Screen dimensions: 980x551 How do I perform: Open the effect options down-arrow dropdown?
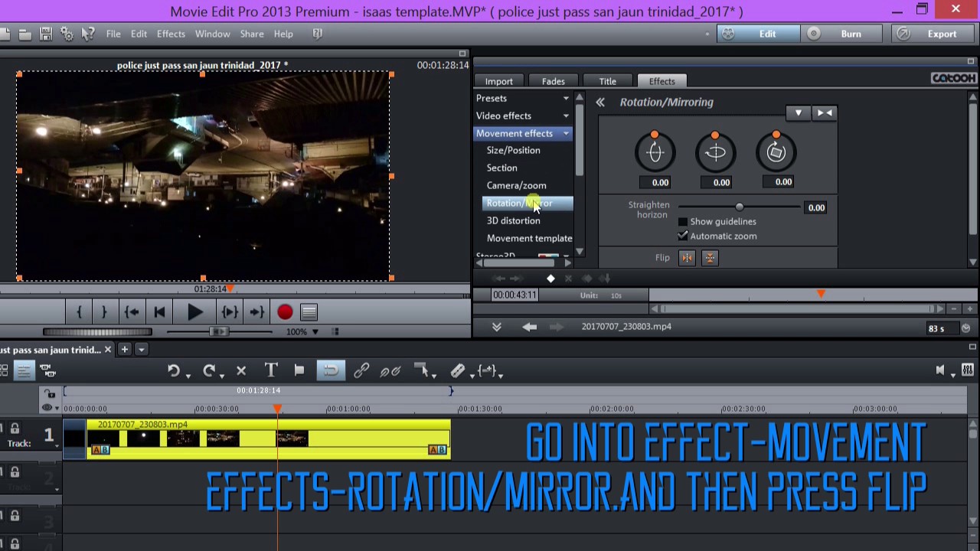tap(798, 113)
